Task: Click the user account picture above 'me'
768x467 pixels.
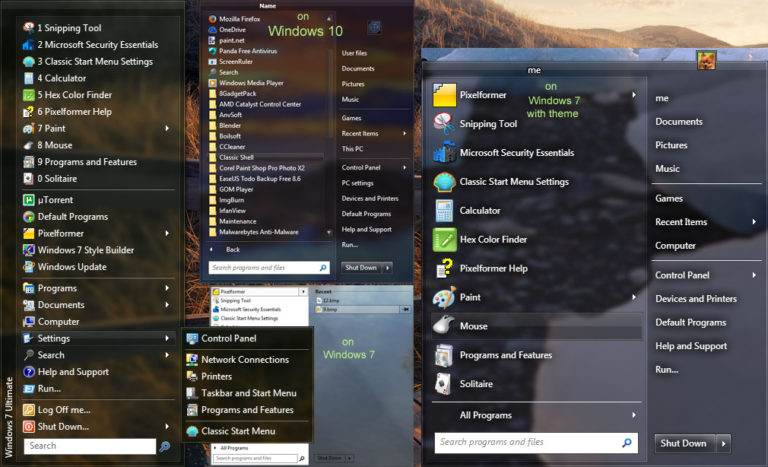Action: [705, 58]
